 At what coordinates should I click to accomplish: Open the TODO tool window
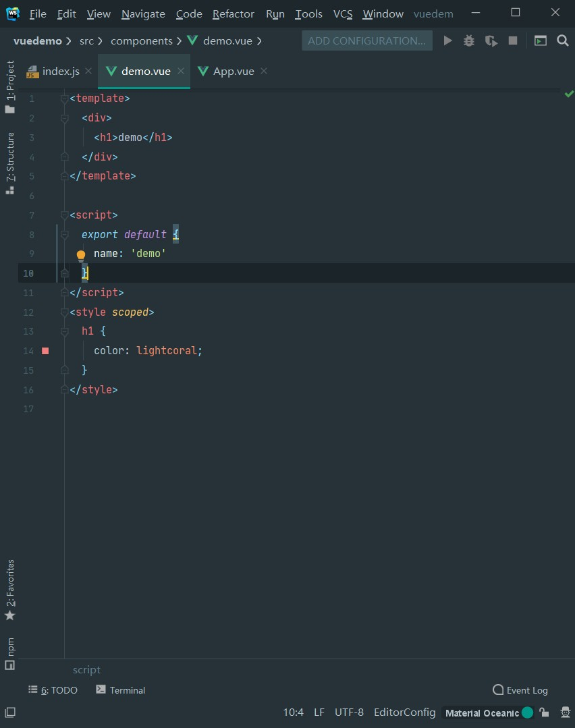pos(53,690)
